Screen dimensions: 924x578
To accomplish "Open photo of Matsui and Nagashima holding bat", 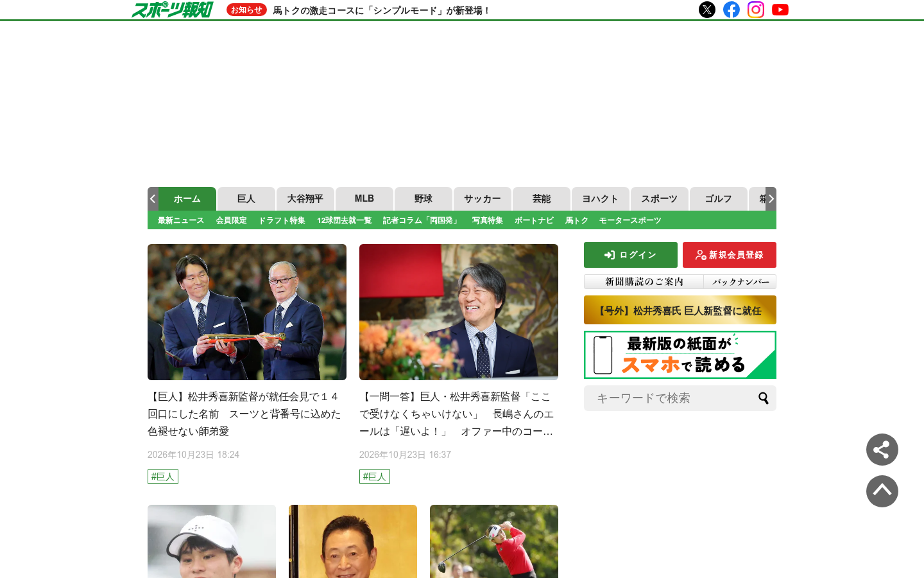I will (x=247, y=312).
